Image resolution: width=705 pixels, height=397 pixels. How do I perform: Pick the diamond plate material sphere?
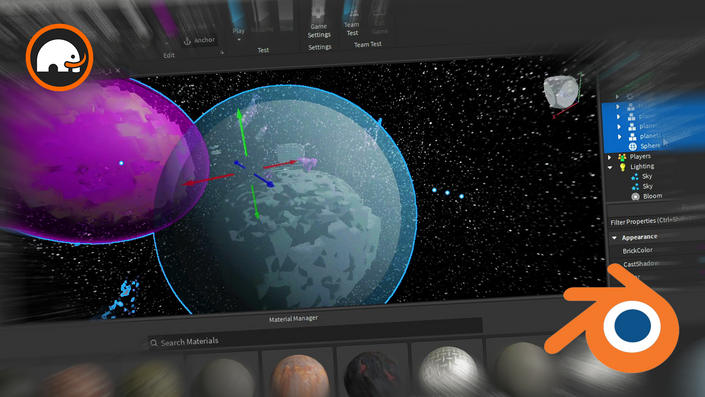(x=448, y=371)
